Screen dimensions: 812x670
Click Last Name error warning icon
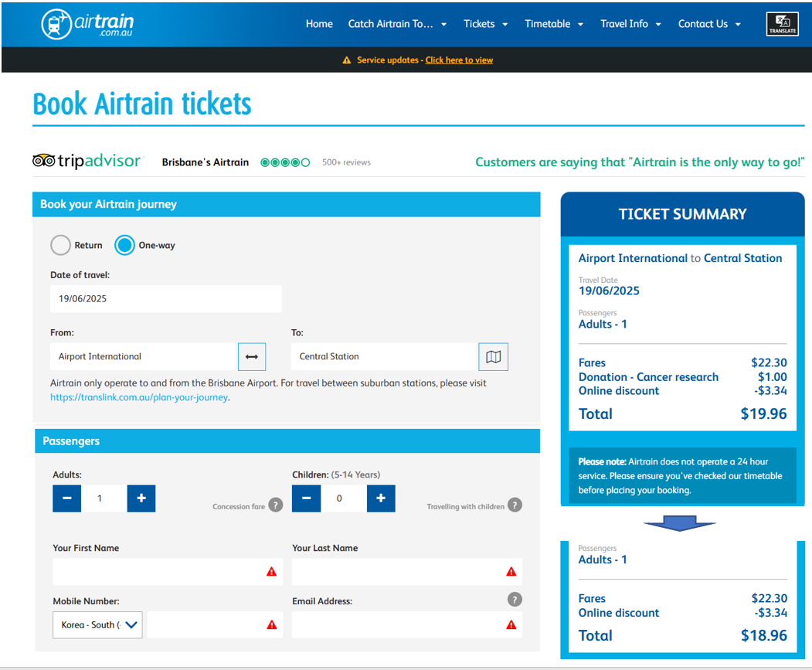(511, 572)
